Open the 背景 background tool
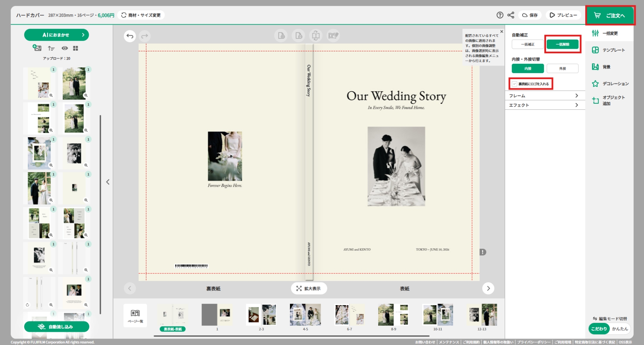 coord(595,67)
